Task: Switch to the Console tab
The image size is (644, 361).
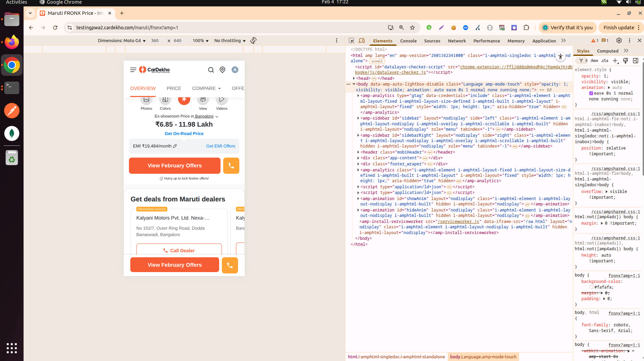Action: pyautogui.click(x=408, y=41)
